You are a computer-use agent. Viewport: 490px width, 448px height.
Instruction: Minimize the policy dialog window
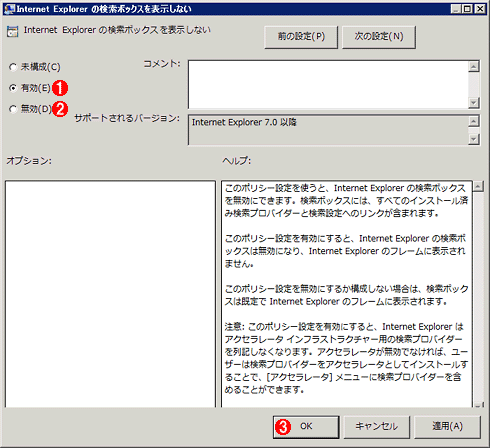[x=456, y=9]
